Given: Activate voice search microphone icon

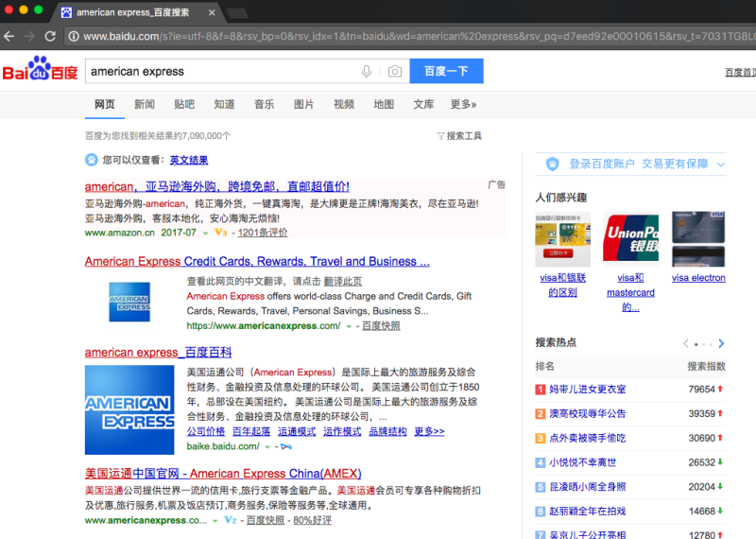Looking at the screenshot, I should pyautogui.click(x=367, y=72).
